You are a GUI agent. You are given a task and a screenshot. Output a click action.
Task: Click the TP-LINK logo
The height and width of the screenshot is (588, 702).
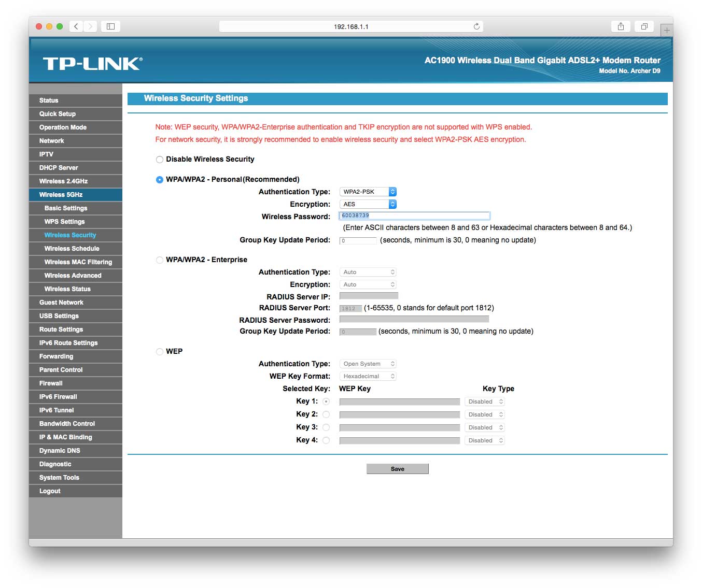click(92, 64)
